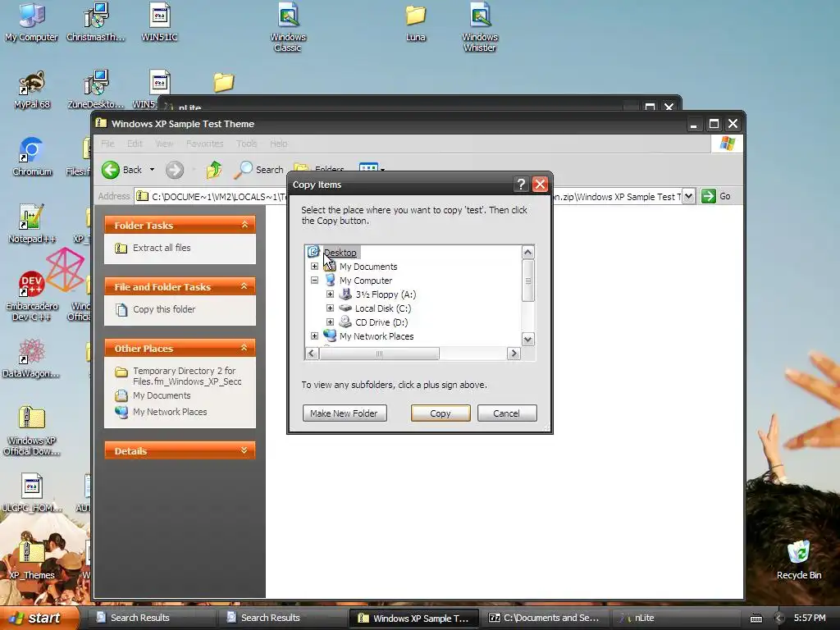Open DataWagon desktop shortcut
840x630 pixels.
[x=32, y=358]
